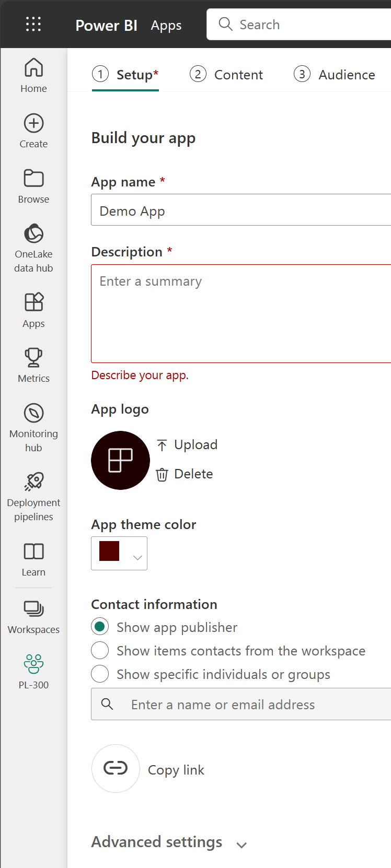The height and width of the screenshot is (868, 391).
Task: Open Metrics from the sidebar
Action: pyautogui.click(x=33, y=366)
